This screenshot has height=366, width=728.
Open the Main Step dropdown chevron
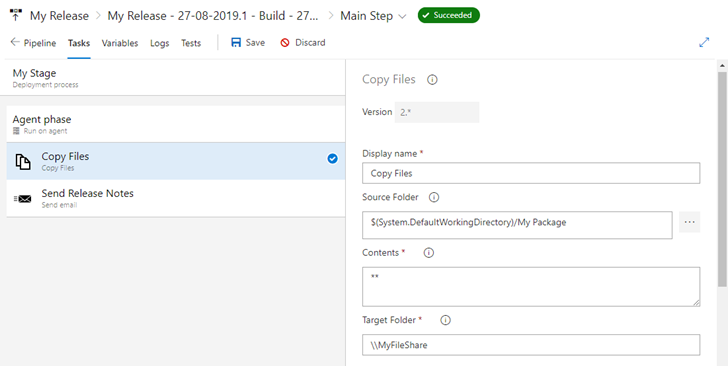coord(402,16)
